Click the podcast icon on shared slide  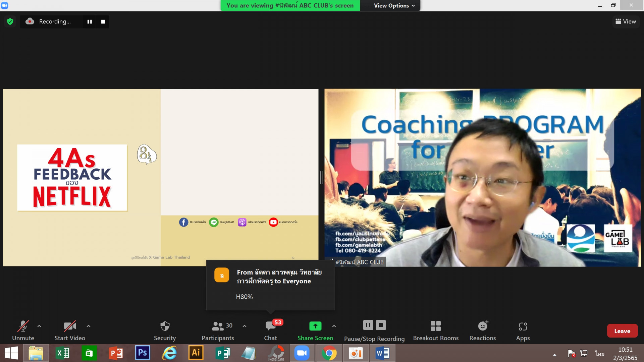(242, 222)
